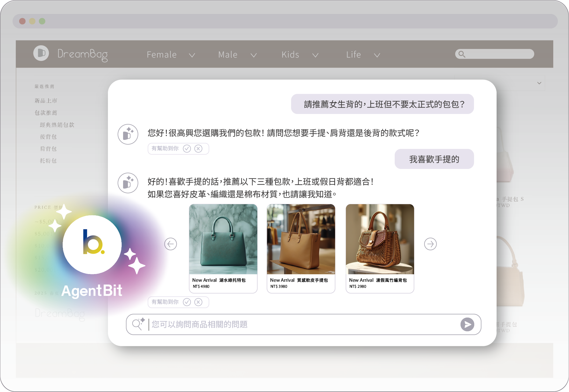Click the DreamBag logo icon
Image resolution: width=569 pixels, height=392 pixels.
[41, 53]
